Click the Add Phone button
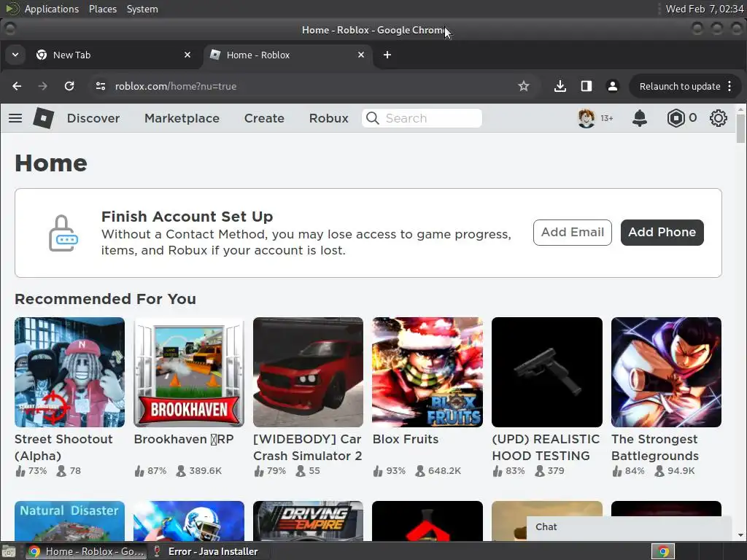 [x=662, y=233]
